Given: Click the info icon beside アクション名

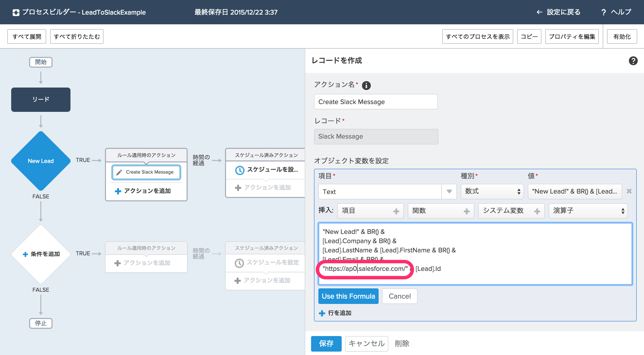Looking at the screenshot, I should coord(366,86).
